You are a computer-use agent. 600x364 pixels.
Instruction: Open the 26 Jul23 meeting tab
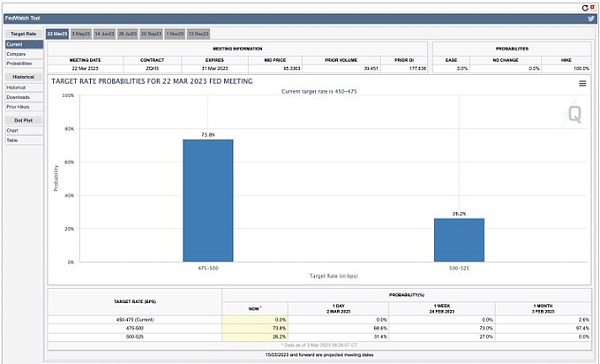[x=127, y=34]
